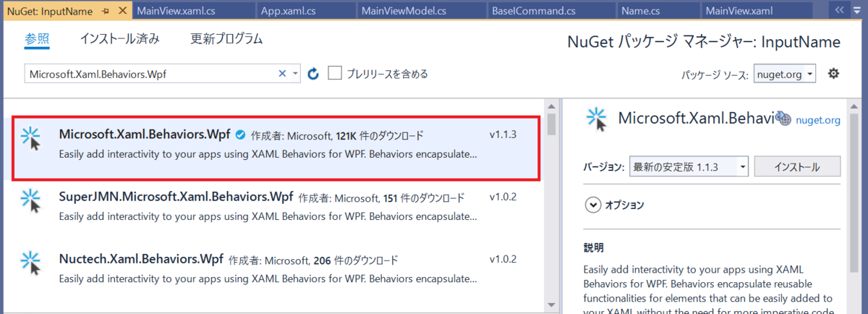Click package list scrollbar up arrow

click(x=551, y=106)
